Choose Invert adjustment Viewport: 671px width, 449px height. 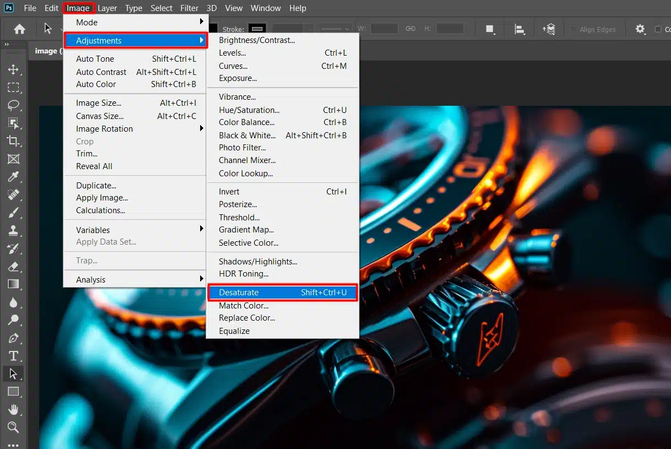282,191
